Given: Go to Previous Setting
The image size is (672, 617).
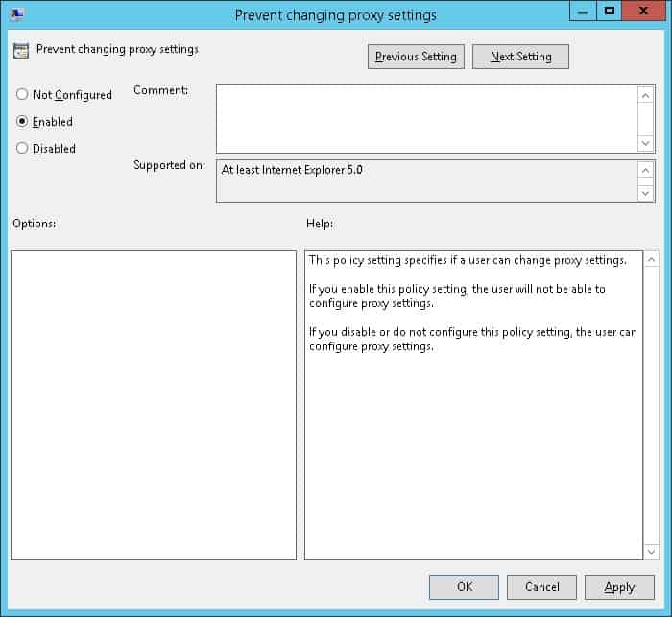Looking at the screenshot, I should (x=416, y=57).
